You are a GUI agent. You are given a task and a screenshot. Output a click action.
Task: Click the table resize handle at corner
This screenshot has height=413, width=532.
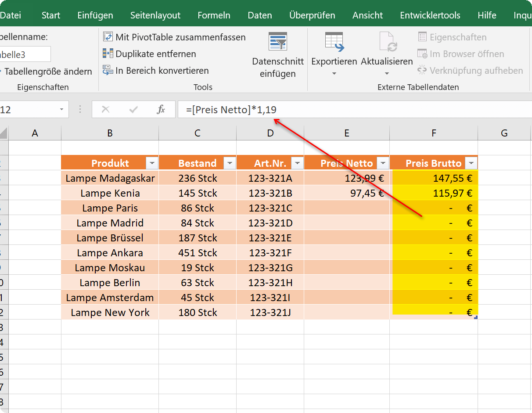pyautogui.click(x=476, y=317)
